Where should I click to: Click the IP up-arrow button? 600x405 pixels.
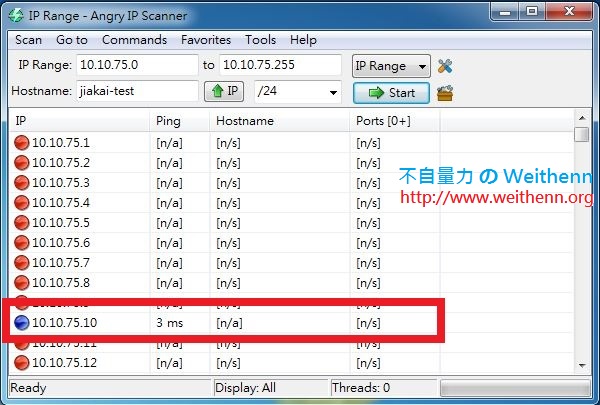pos(224,91)
